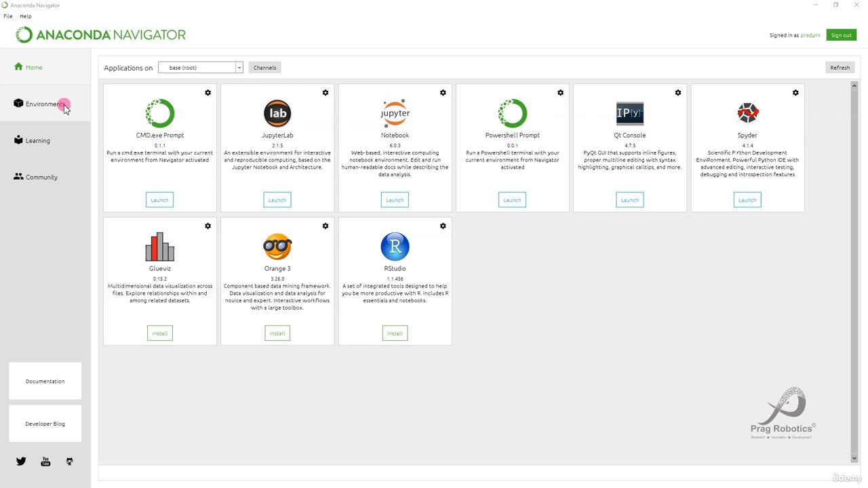
Task: Open settings gear on Powershell Prompt card
Action: click(x=561, y=93)
